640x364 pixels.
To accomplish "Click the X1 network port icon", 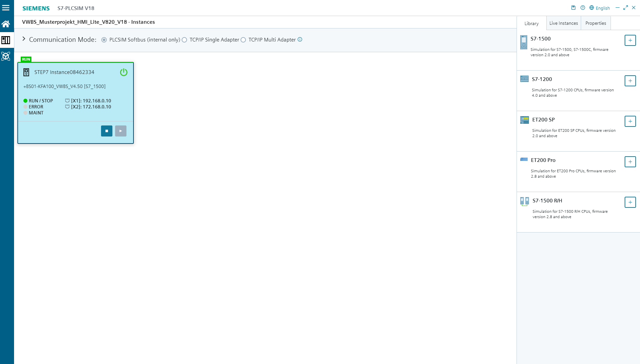I will 67,101.
